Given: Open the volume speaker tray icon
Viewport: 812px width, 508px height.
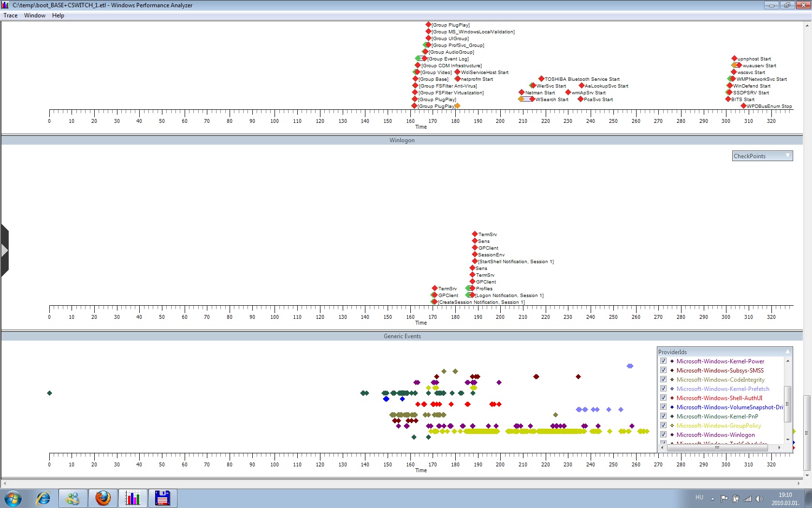Looking at the screenshot, I should click(x=759, y=499).
